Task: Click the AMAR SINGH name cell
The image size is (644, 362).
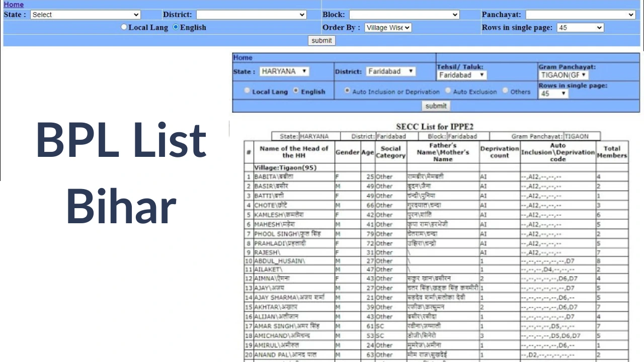Action: [x=294, y=326]
